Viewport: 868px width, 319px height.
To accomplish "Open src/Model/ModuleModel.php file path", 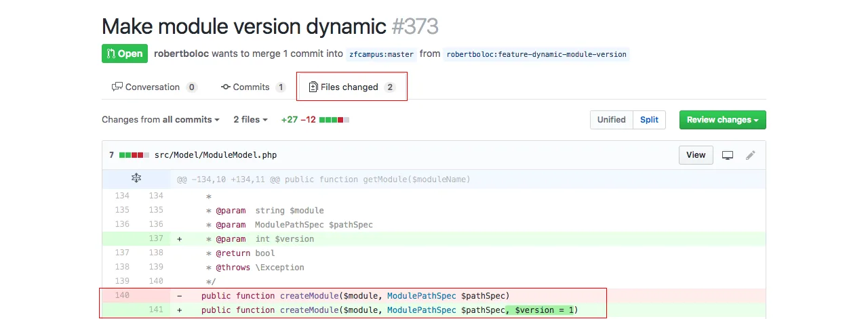I will [216, 155].
